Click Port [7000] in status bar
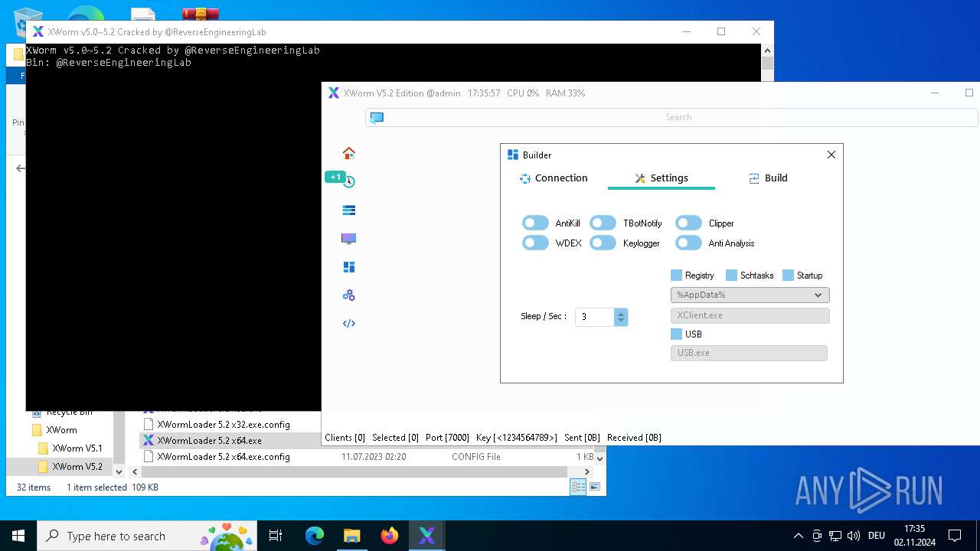Screen dimensions: 980x551 (447, 438)
